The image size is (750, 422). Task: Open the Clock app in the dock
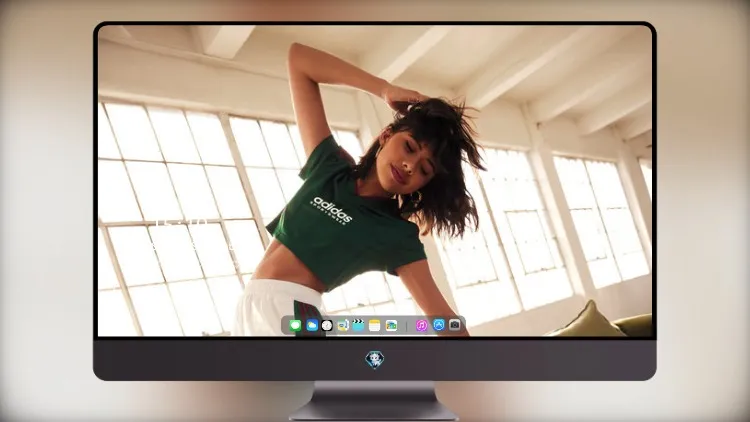coord(327,325)
